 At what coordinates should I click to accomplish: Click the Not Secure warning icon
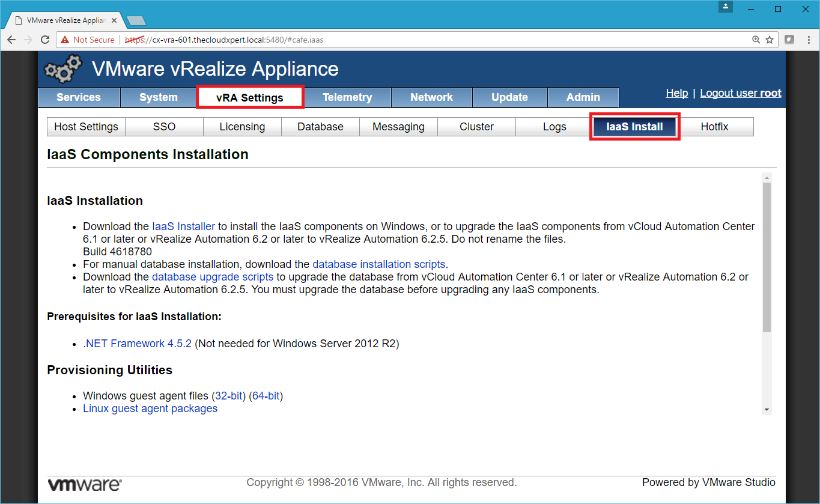pyautogui.click(x=65, y=40)
